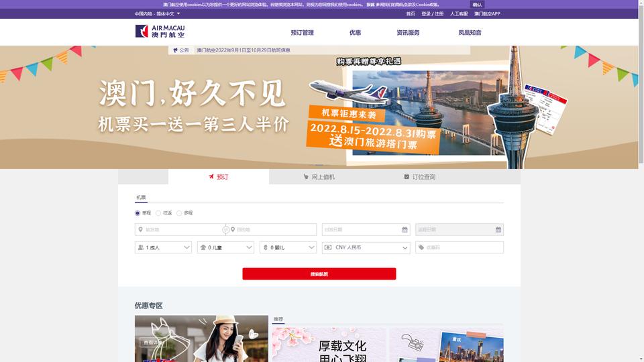Switch to the 订位查询 tab
The image size is (644, 362).
419,177
